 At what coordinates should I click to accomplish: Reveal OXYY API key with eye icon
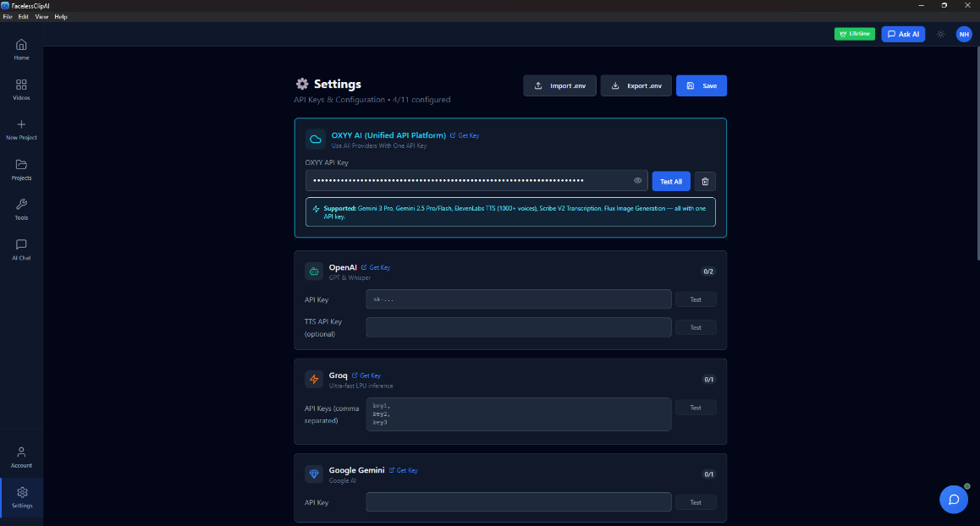(637, 180)
